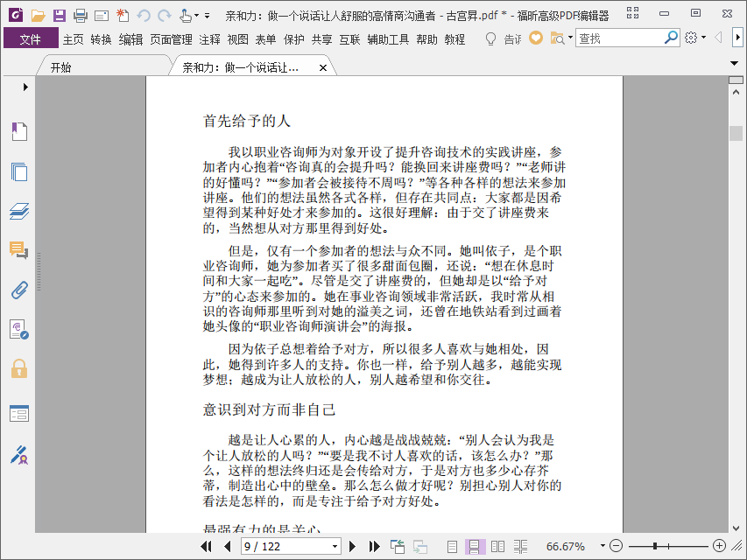
Task: Enable single page view mode
Action: 452,546
